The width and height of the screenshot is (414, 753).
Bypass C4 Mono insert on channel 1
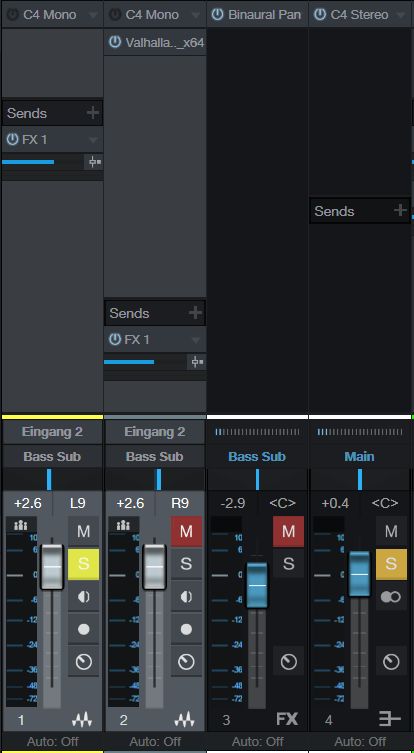(x=12, y=14)
